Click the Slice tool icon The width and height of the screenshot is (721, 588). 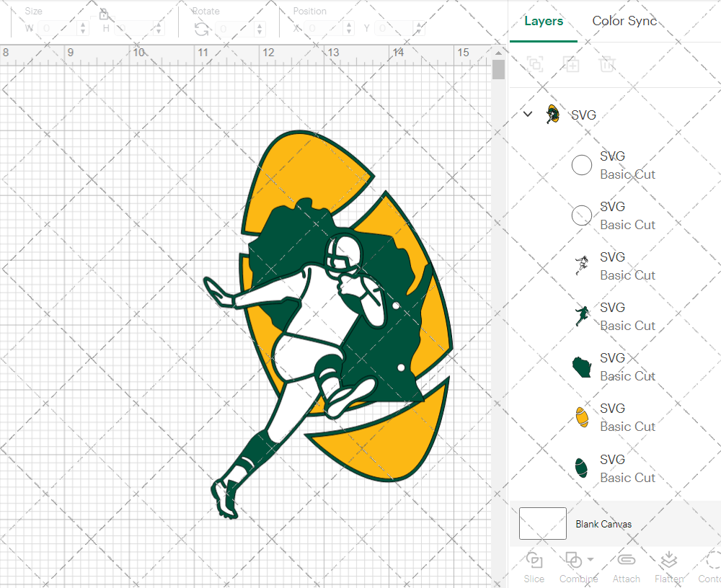[x=534, y=561]
